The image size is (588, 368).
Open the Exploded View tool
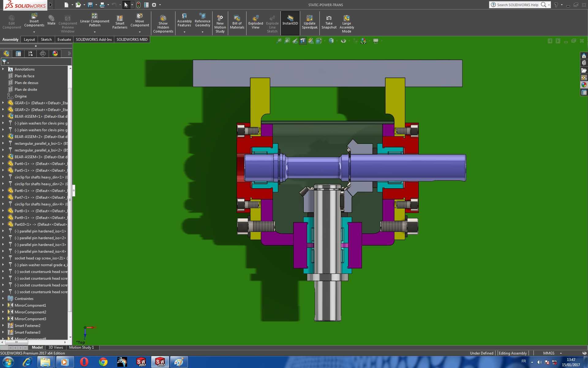point(255,22)
